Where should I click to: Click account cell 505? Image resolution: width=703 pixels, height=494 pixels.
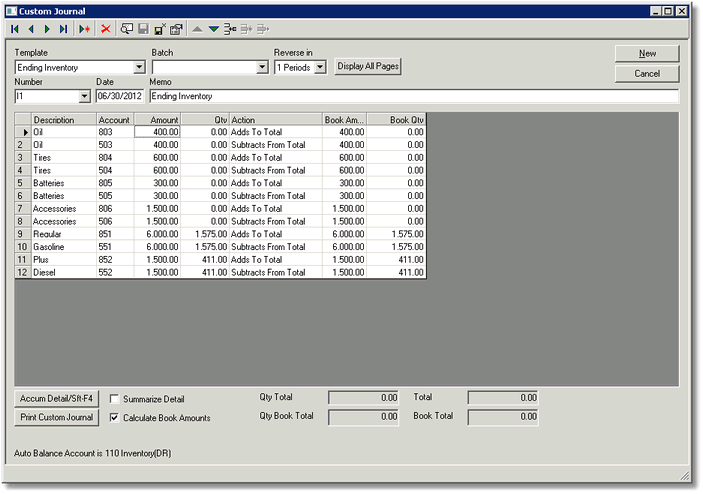(115, 196)
